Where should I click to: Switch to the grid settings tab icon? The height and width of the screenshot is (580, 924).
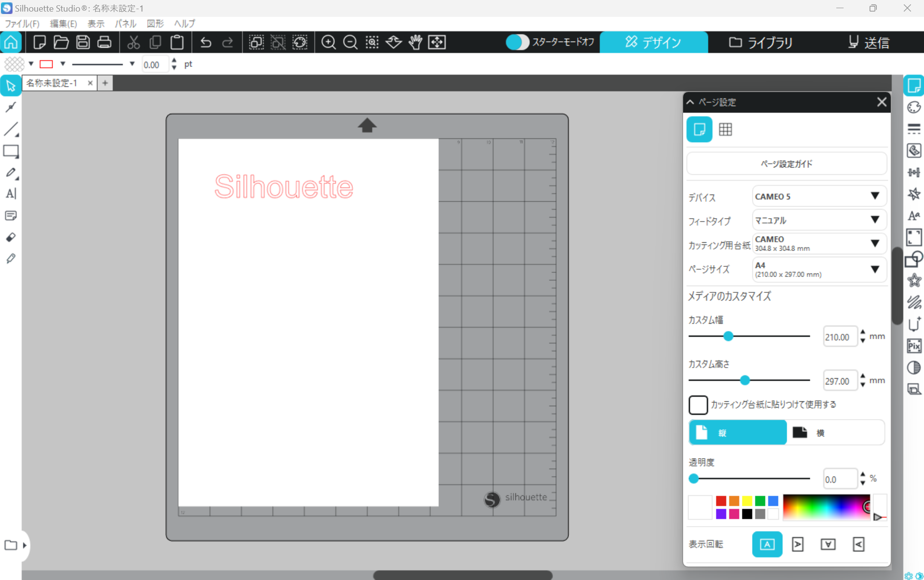point(726,129)
